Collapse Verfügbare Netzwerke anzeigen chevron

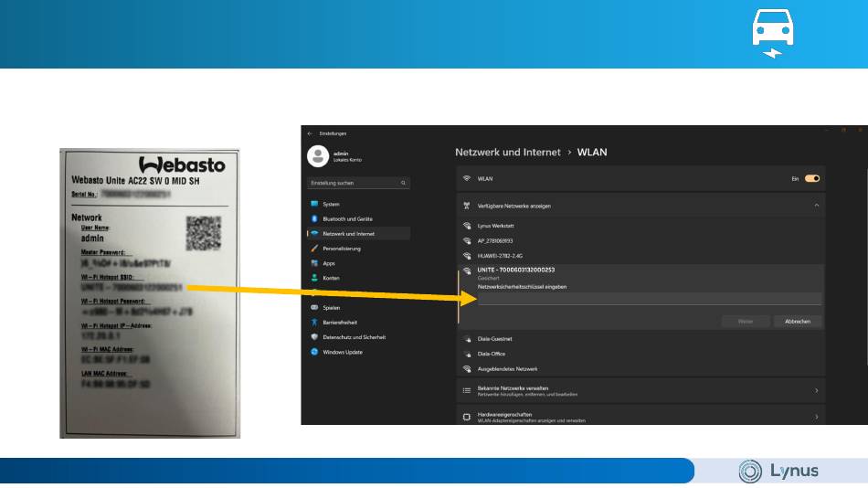817,206
